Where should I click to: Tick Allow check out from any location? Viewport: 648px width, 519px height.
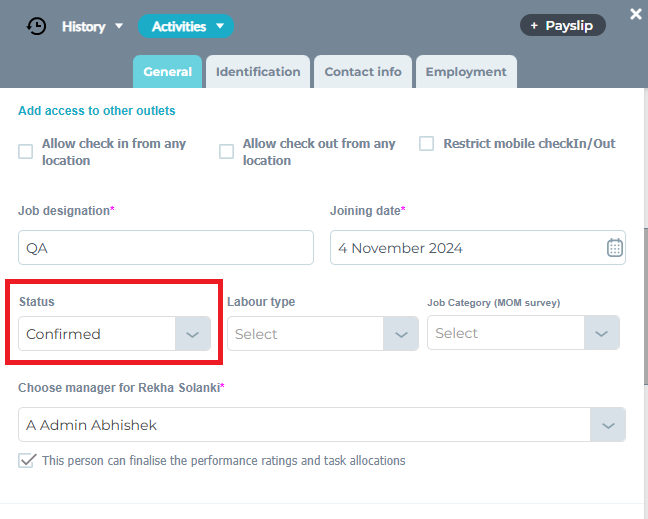pos(227,151)
